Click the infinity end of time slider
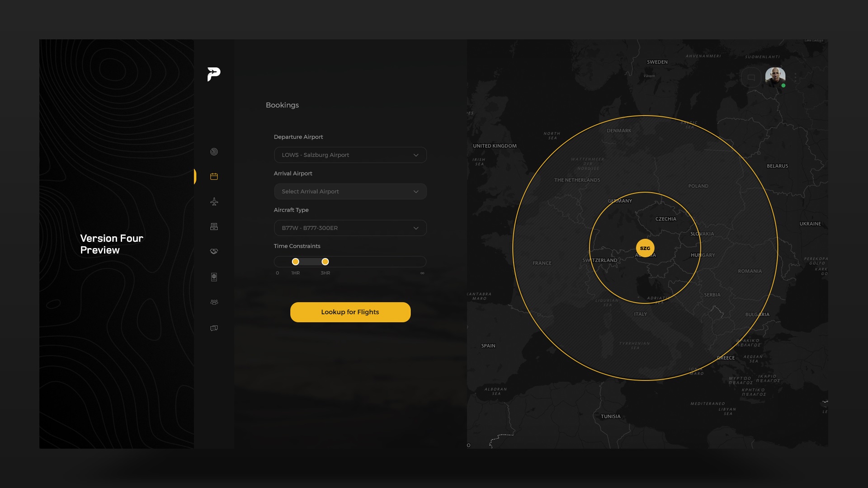Screen dimensions: 868x488 pyautogui.click(x=422, y=262)
